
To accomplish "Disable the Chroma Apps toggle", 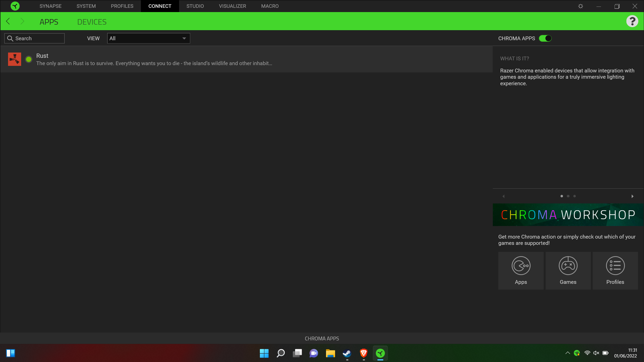I will (x=545, y=38).
